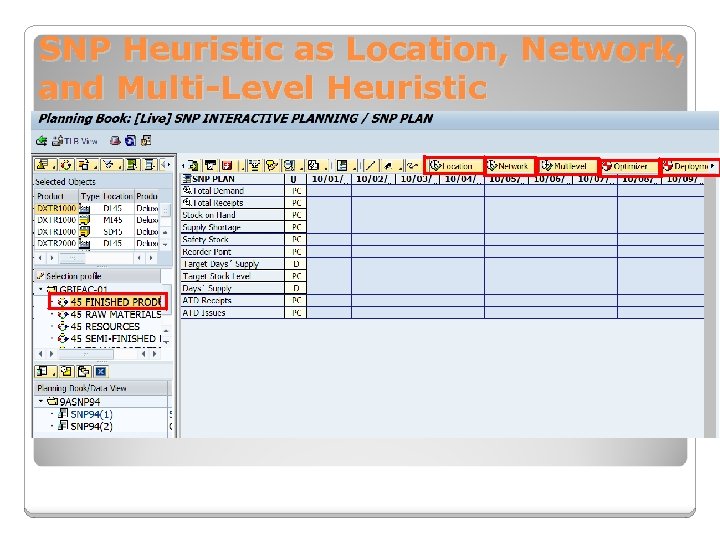This screenshot has width=720, height=540.
Task: Select 45 SEMI-FINISHED selection profile
Action: 110,339
